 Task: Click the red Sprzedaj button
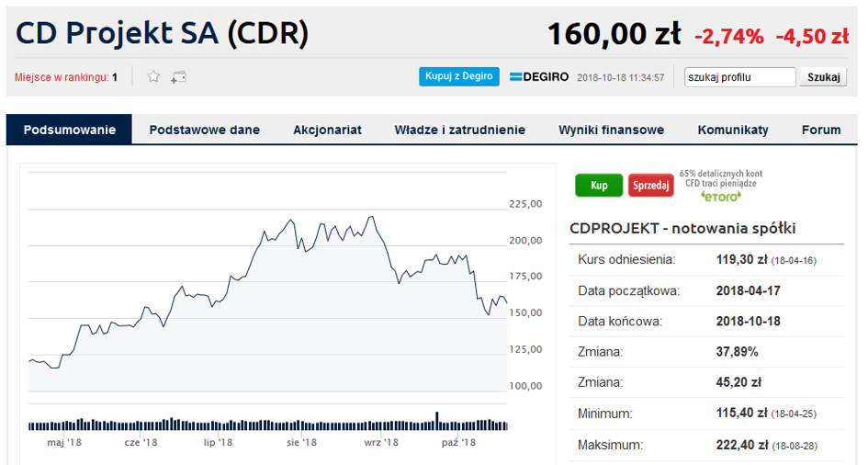651,186
